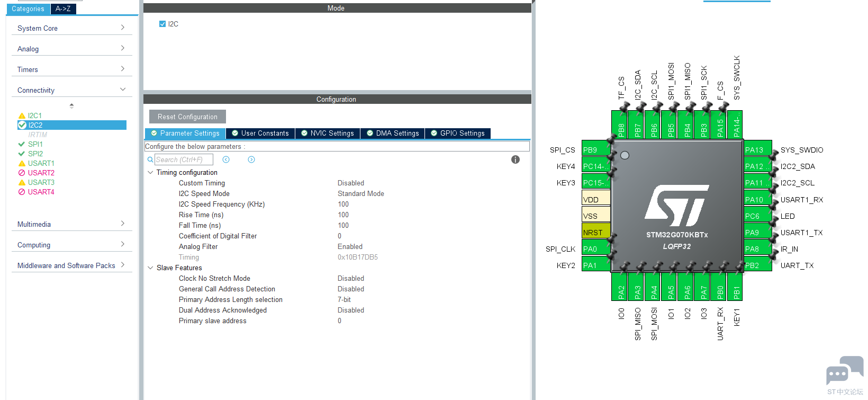Uncheck the I2C mode checkbox
This screenshot has height=400, width=868.
[x=162, y=24]
